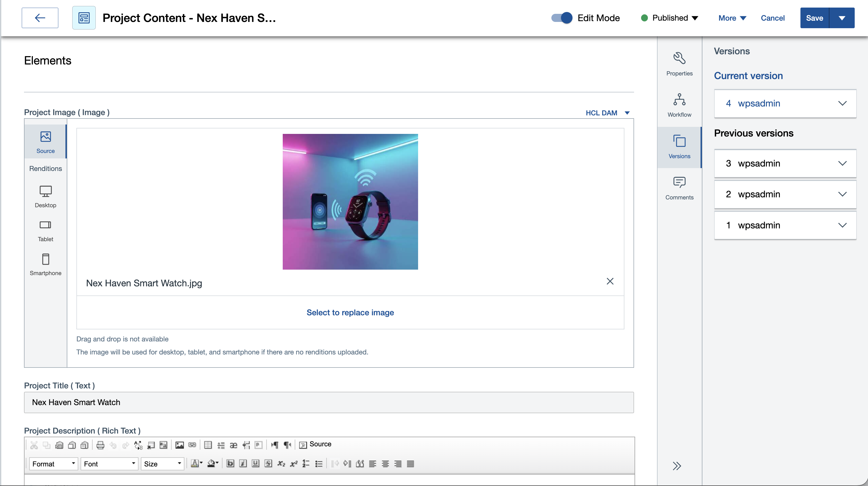Screen dimensions: 868x486
Task: Justify text alignment
Action: point(411,464)
